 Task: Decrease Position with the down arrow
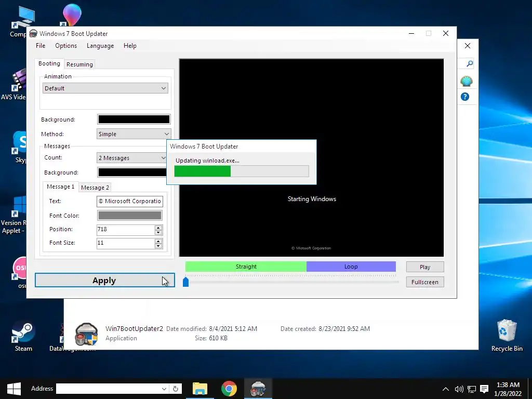click(x=158, y=232)
